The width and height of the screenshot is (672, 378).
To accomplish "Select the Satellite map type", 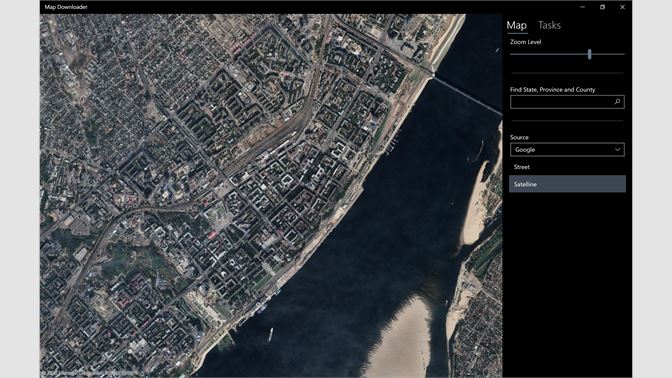I will click(x=567, y=184).
